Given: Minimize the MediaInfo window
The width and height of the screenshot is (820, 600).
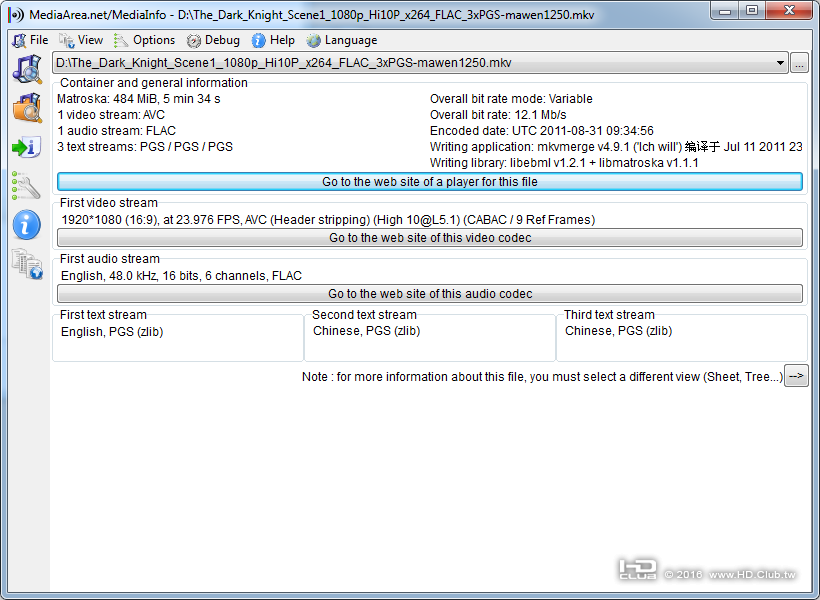Looking at the screenshot, I should tap(725, 11).
